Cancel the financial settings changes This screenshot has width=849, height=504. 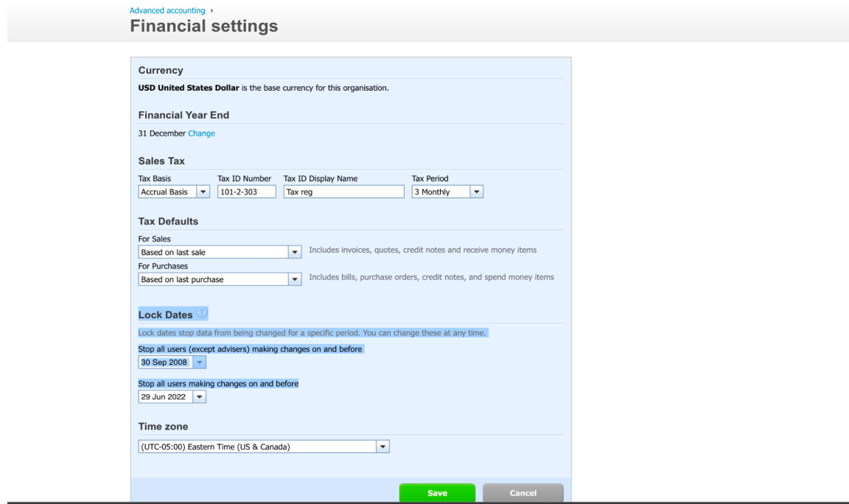523,493
